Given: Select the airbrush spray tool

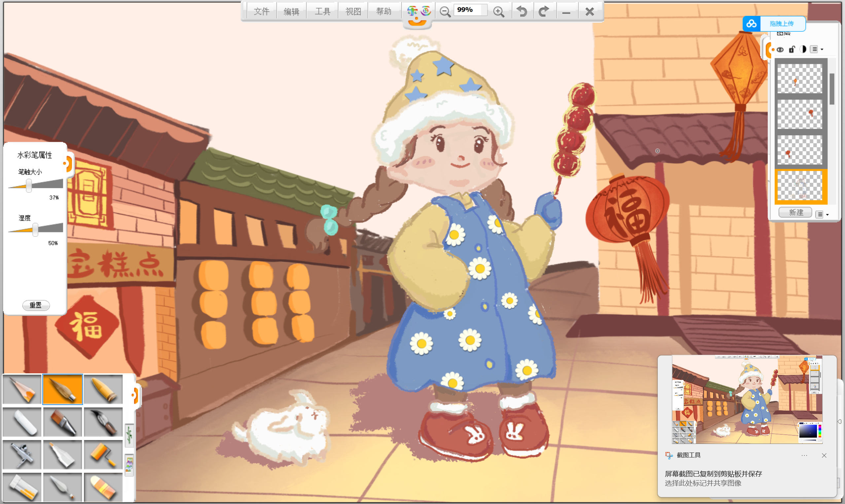Looking at the screenshot, I should [x=22, y=455].
